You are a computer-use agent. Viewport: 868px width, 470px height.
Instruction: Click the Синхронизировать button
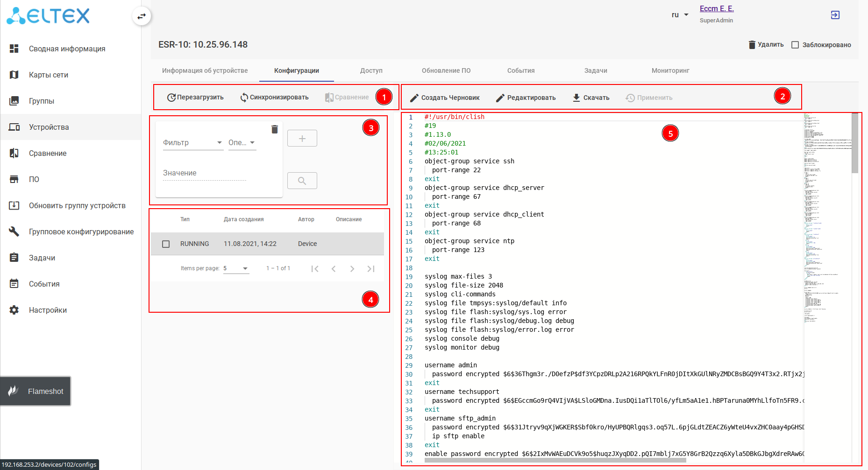click(274, 98)
